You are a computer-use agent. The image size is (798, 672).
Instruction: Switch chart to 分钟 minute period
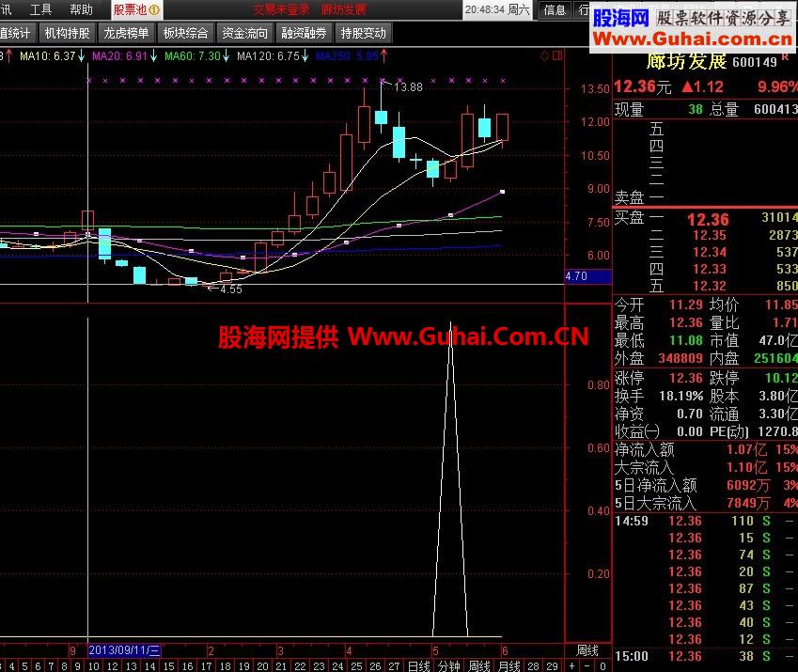[449, 665]
